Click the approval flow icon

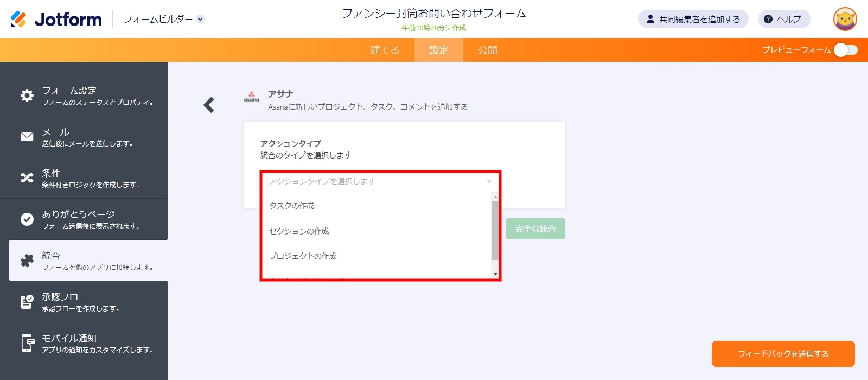coord(27,302)
